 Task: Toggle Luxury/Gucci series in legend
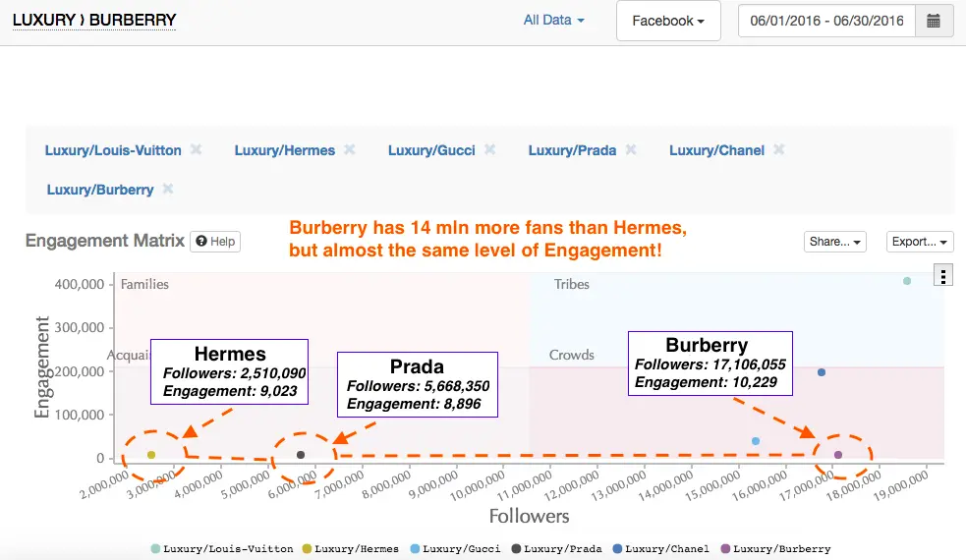pyautogui.click(x=459, y=549)
